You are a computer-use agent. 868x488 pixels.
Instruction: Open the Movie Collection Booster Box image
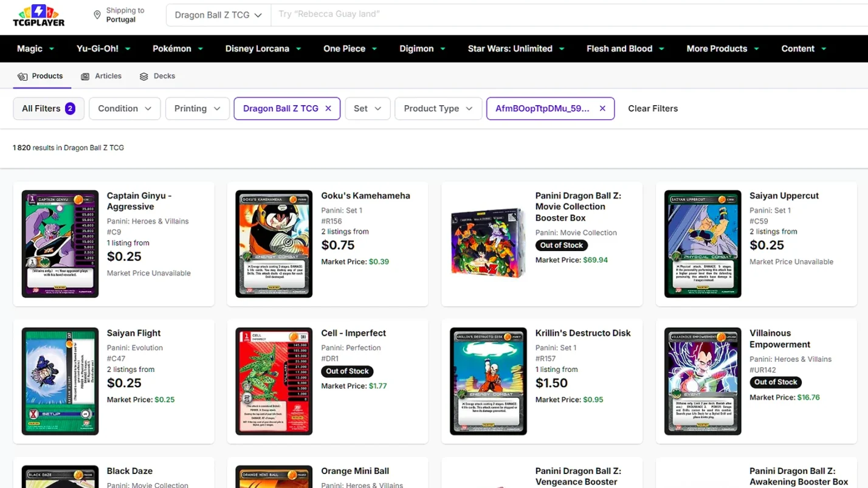[488, 243]
